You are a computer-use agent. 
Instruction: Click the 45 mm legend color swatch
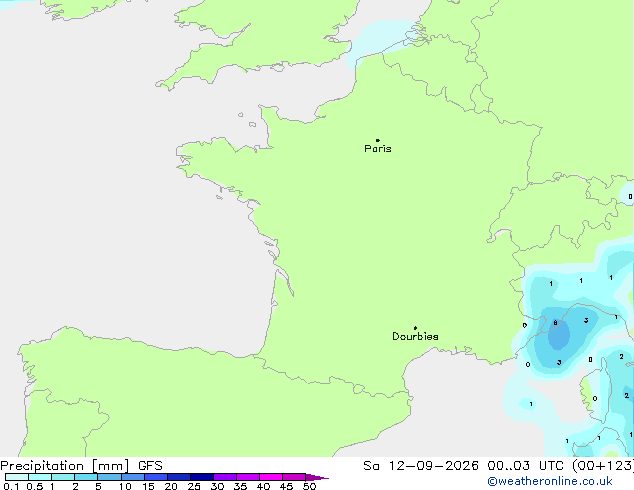pos(294,477)
